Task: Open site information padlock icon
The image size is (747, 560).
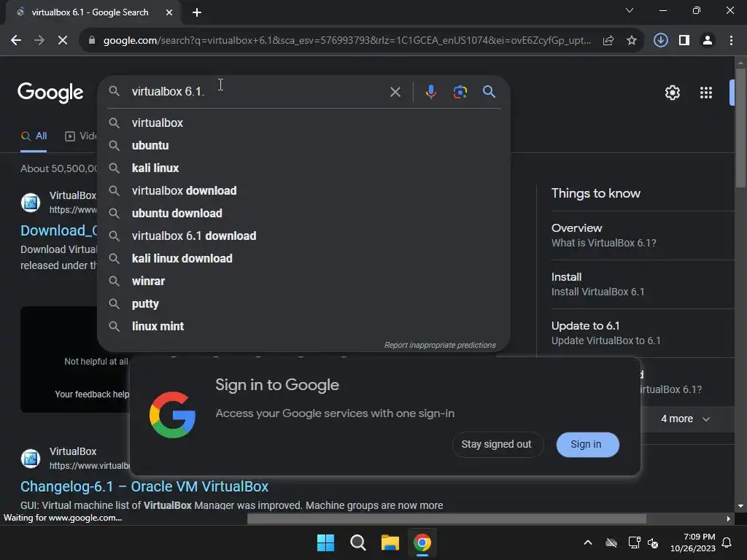Action: point(92,41)
